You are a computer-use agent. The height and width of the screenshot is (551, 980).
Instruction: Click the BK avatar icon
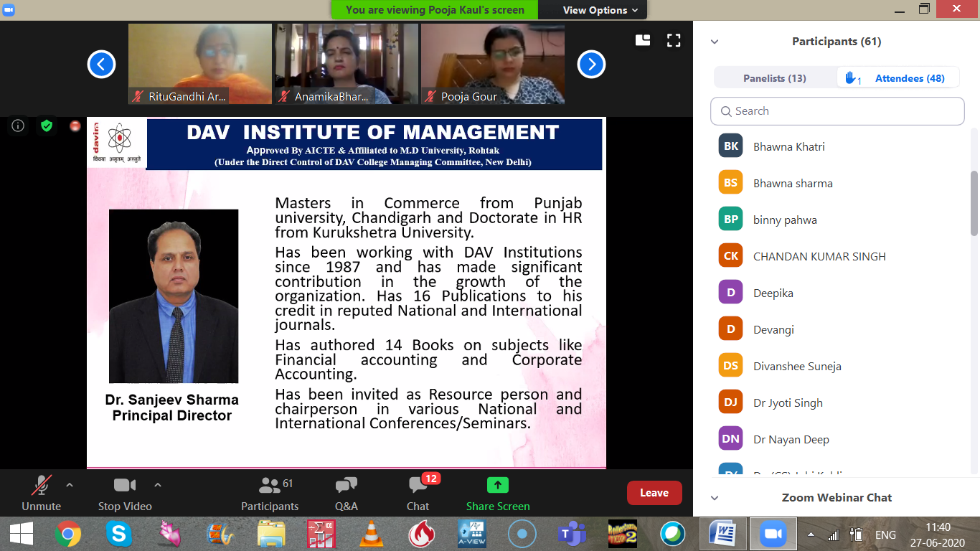click(x=730, y=146)
